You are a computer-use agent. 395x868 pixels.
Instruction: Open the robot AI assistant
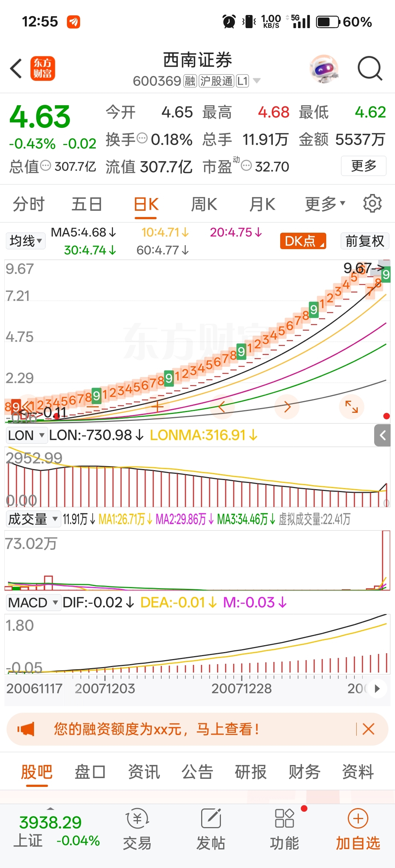click(x=324, y=68)
